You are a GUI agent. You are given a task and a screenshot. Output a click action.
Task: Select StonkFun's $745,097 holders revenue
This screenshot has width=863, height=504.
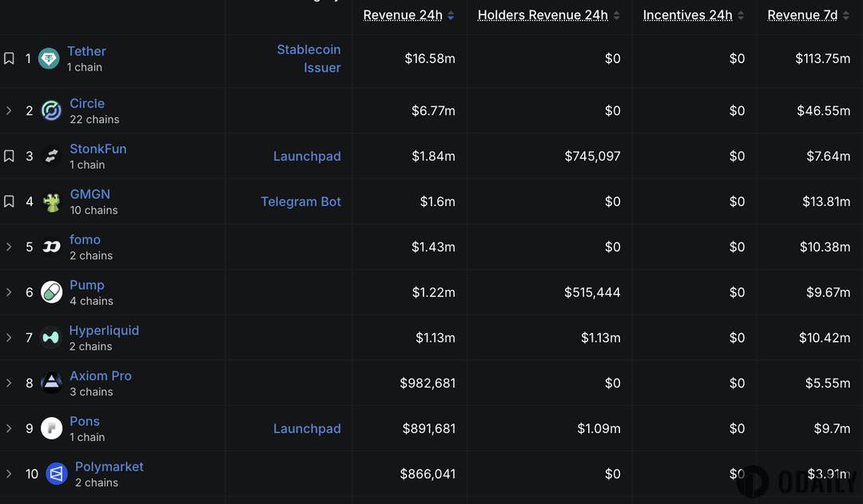[x=592, y=157]
